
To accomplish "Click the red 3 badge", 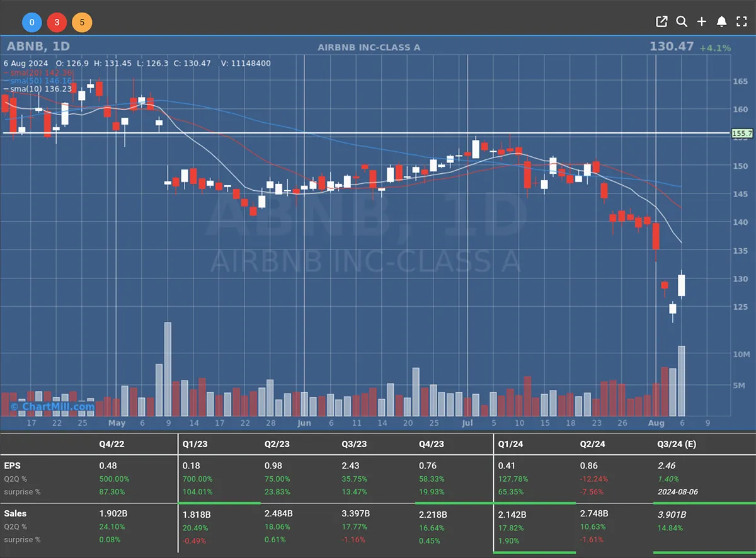I will pos(57,23).
